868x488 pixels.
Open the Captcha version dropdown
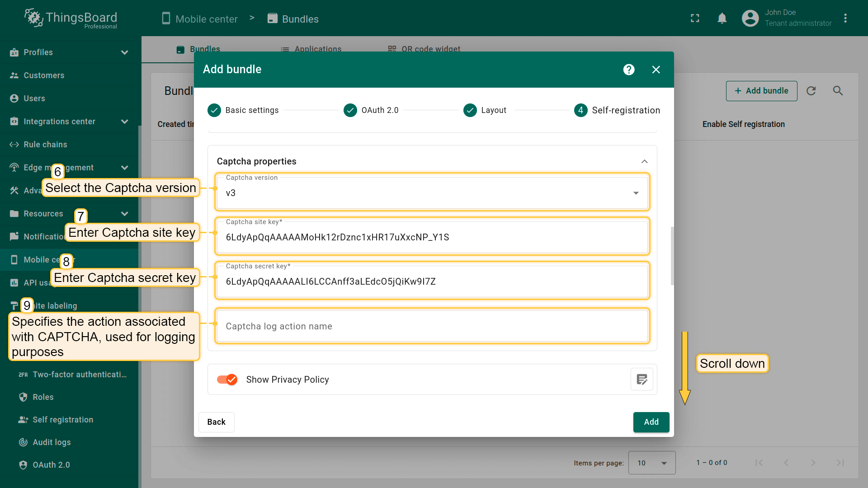(x=432, y=193)
